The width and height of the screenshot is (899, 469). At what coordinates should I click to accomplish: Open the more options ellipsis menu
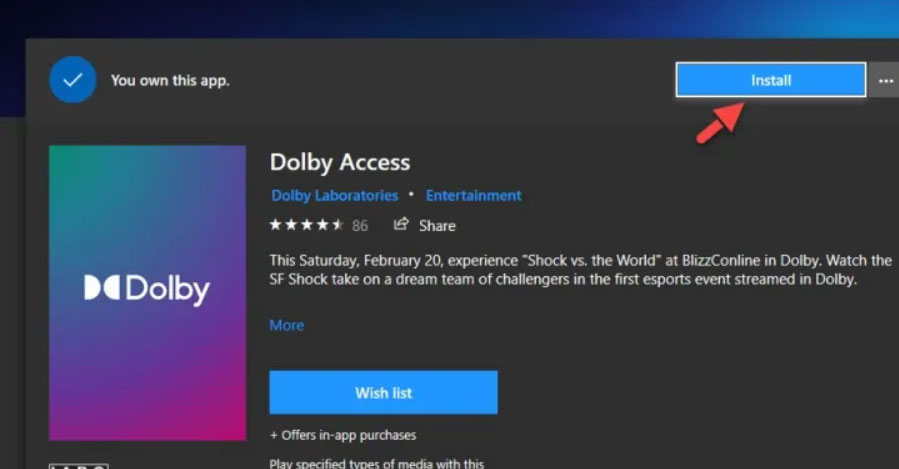coord(885,80)
